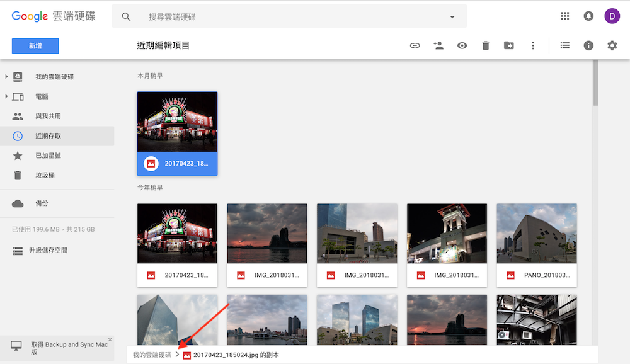Close the Backup and Sync banner
Viewport: 630px width, 364px height.
pyautogui.click(x=110, y=339)
